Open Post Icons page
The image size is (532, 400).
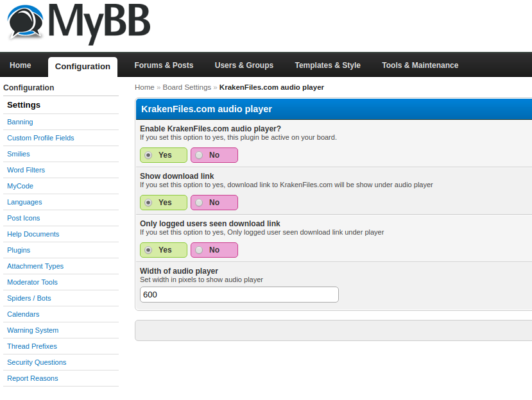coord(23,218)
